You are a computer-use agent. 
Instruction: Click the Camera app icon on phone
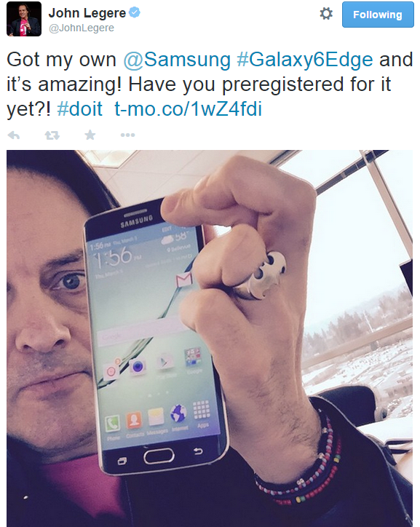[x=138, y=366]
